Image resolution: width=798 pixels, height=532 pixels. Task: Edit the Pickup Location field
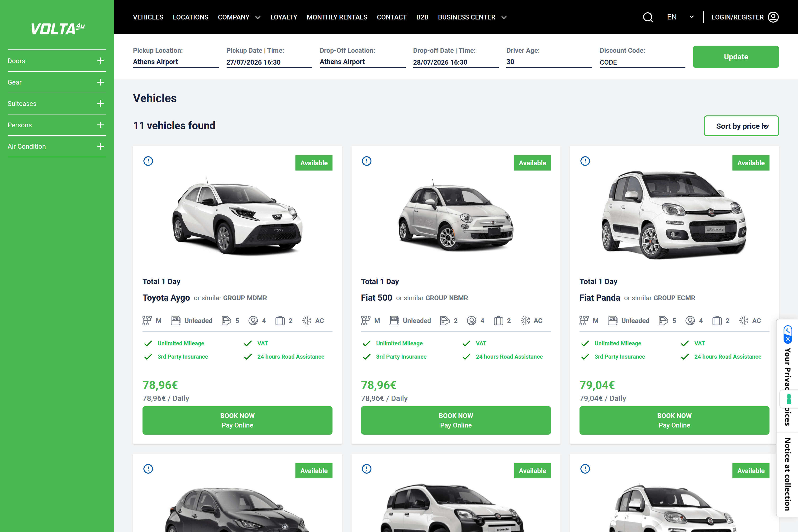pyautogui.click(x=176, y=62)
